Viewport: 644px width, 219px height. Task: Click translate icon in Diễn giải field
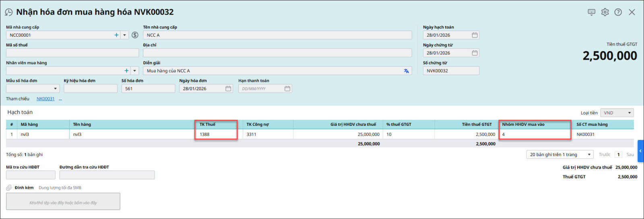tap(406, 71)
